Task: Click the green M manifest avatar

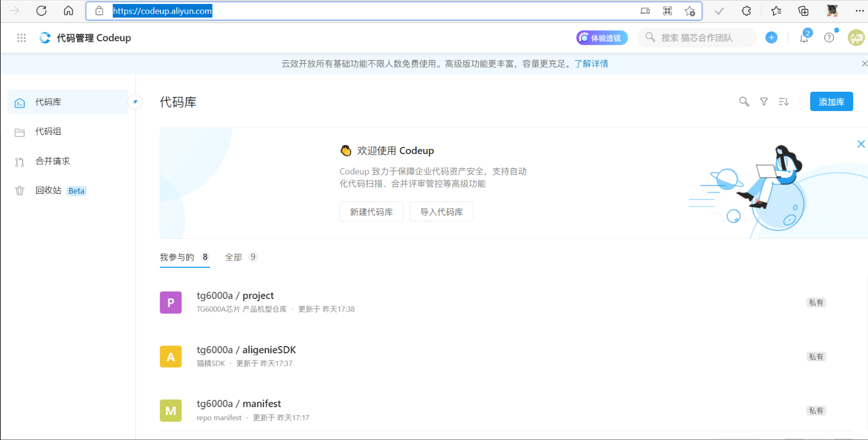Action: (x=171, y=411)
